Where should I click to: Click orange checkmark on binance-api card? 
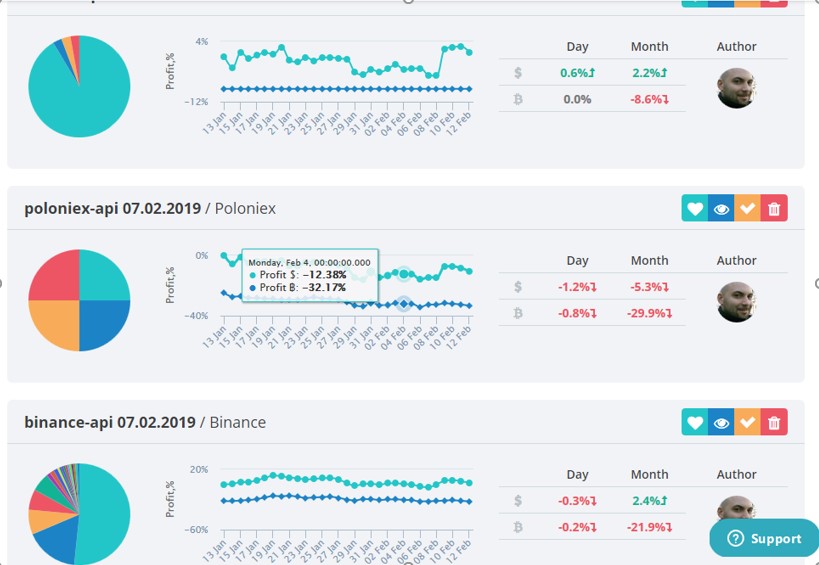pyautogui.click(x=747, y=422)
